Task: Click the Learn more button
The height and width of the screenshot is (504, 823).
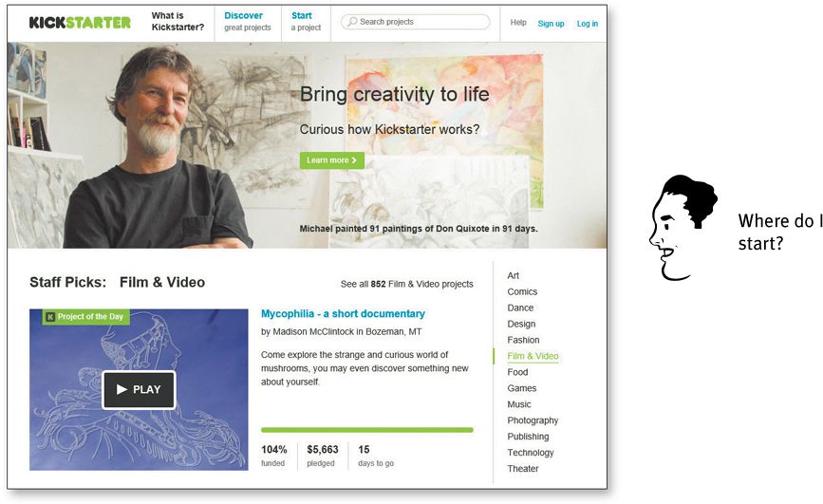Action: (331, 160)
